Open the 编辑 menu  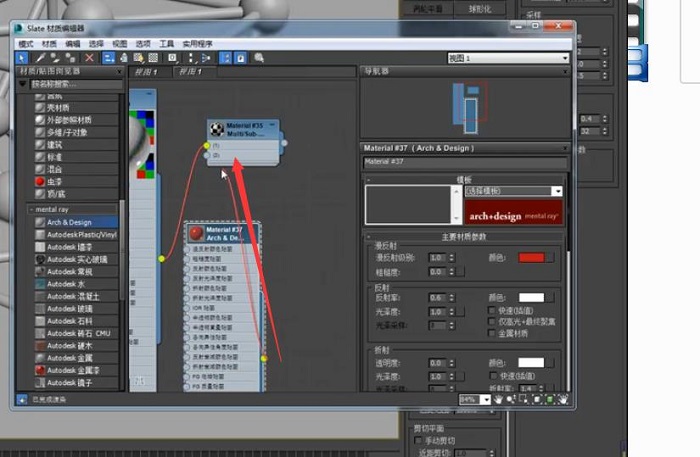click(x=73, y=44)
